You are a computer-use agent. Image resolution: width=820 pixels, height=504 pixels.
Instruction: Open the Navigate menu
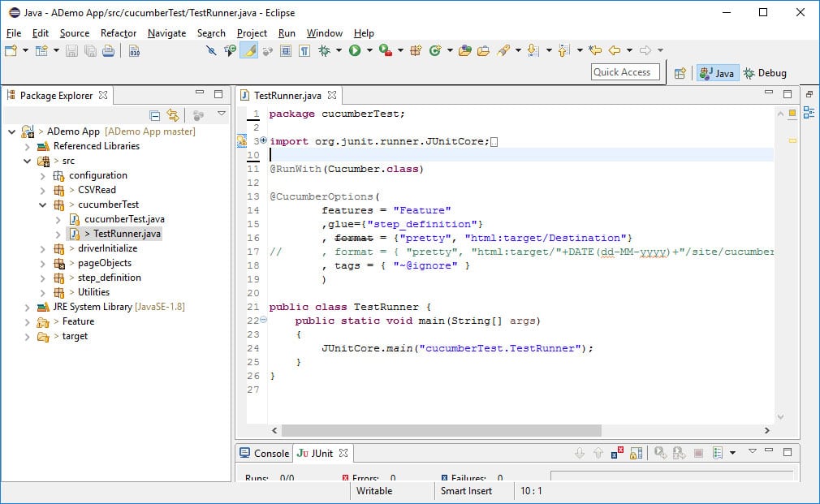(x=166, y=33)
